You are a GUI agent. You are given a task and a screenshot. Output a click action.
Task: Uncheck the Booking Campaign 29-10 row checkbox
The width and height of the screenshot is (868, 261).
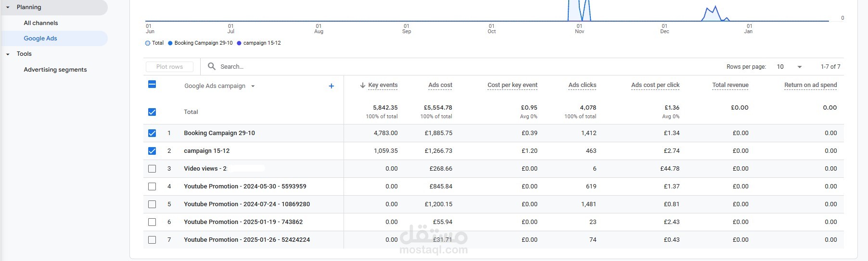(x=152, y=133)
